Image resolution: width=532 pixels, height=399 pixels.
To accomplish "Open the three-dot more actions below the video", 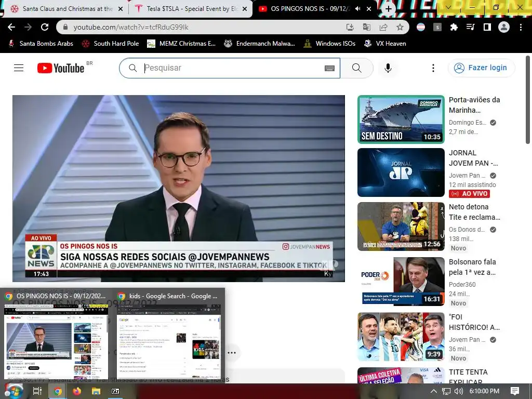I will point(232,353).
